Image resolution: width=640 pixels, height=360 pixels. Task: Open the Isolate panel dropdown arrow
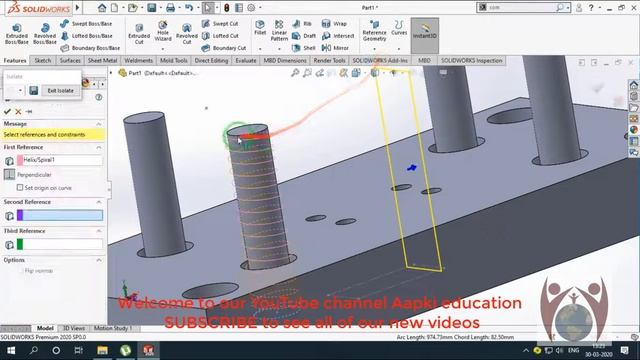pos(20,90)
